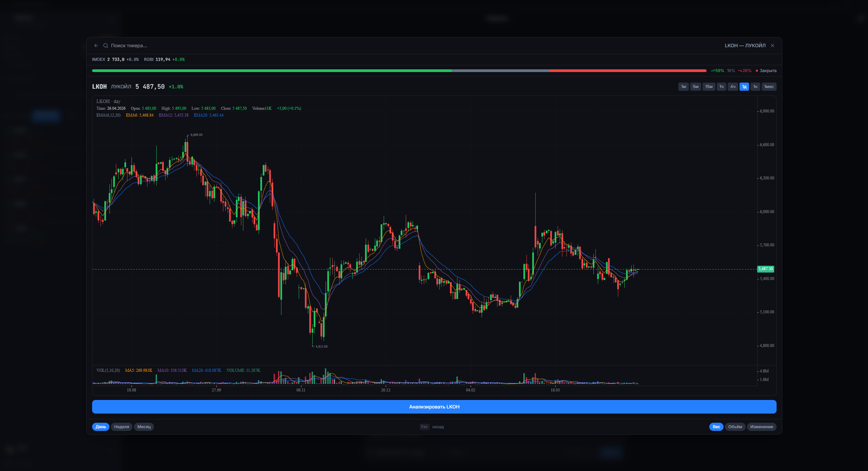Click the 26% decliners indicator
This screenshot has height=471, width=868.
pyautogui.click(x=745, y=71)
